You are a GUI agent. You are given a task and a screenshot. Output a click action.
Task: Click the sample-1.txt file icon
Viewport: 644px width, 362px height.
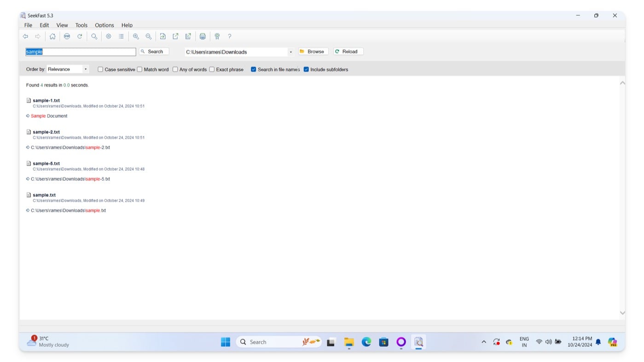(29, 100)
